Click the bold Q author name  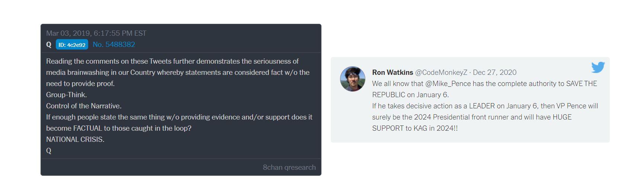point(49,45)
